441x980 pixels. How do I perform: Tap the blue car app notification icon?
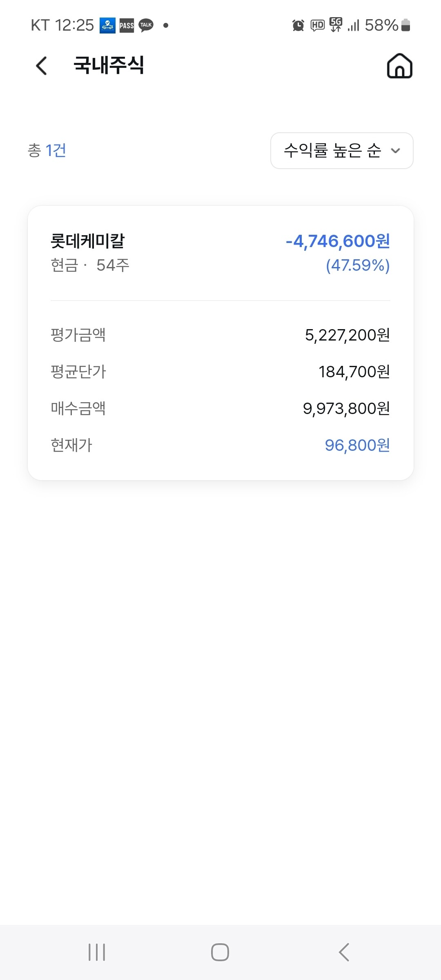(107, 26)
